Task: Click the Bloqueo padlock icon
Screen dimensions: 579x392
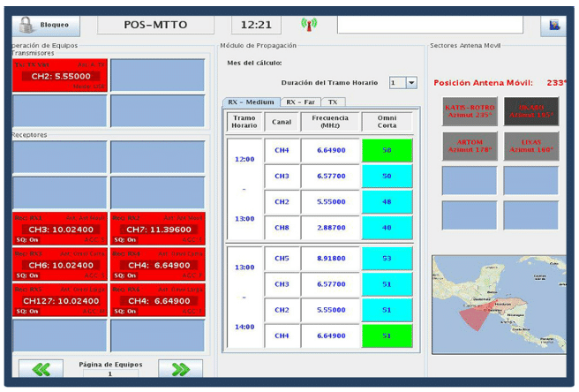Action: click(26, 24)
